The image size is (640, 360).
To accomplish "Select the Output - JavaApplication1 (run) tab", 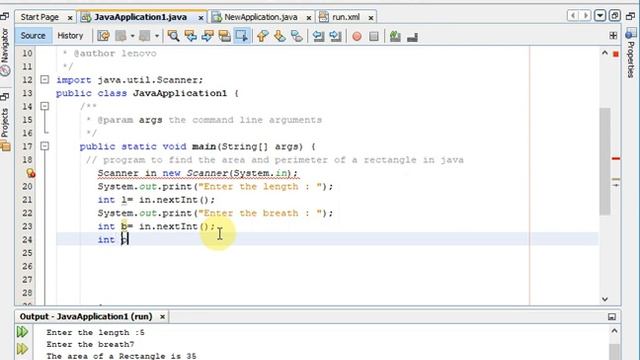I will (86, 317).
